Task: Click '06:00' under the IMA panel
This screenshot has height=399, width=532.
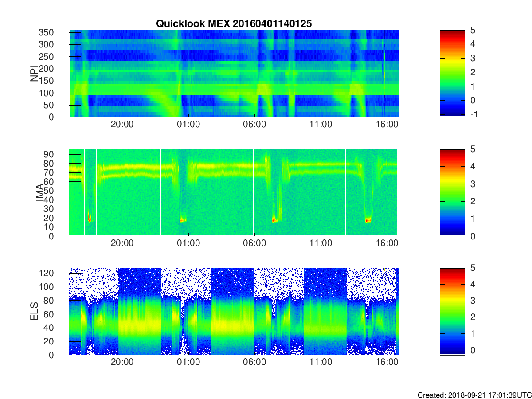Action: point(254,243)
